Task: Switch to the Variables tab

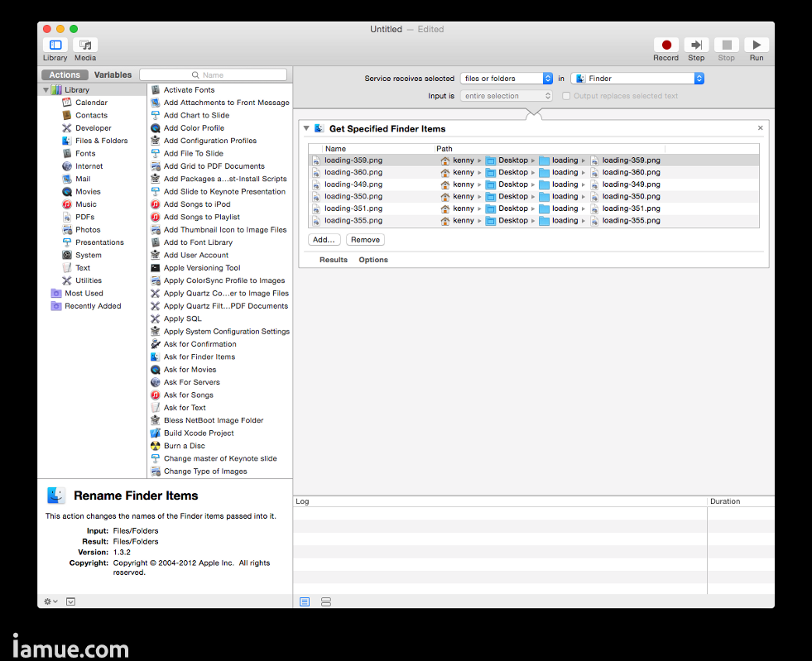Action: pos(113,74)
